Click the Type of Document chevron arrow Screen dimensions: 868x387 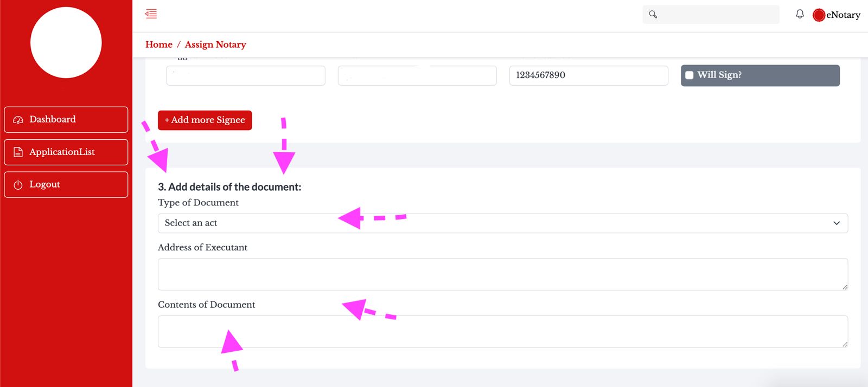pos(836,223)
